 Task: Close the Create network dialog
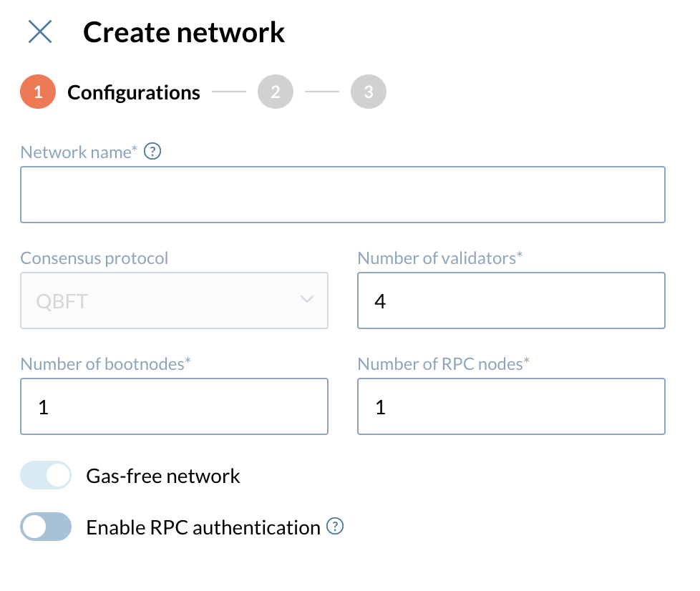(x=40, y=31)
